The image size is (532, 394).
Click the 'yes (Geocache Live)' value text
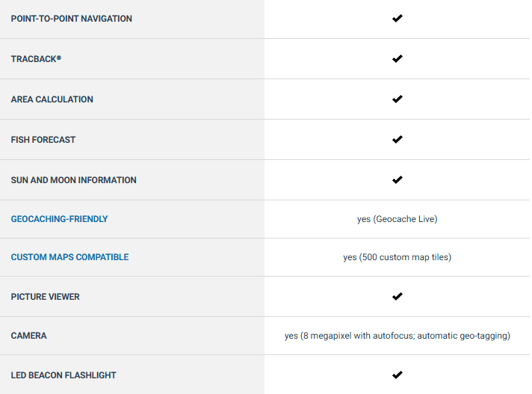[x=397, y=219]
